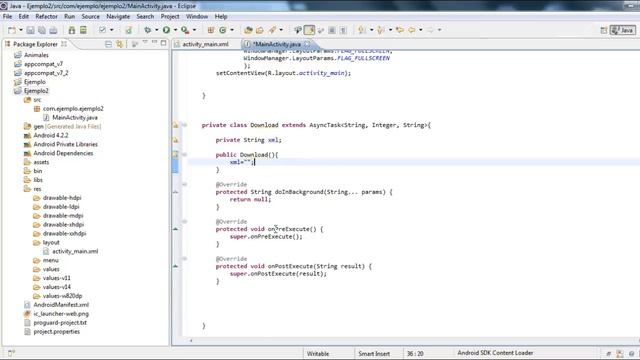Switch to the Java perspective button
This screenshot has width=640, height=360.
(622, 30)
